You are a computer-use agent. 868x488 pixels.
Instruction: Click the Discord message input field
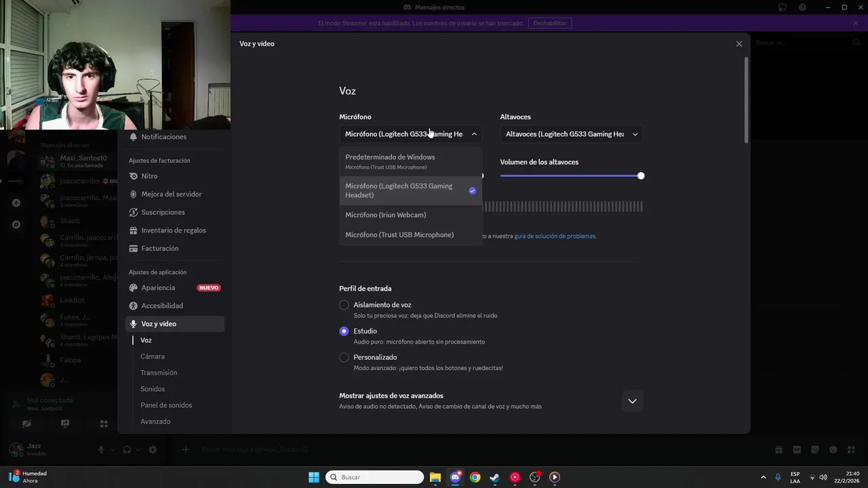[x=475, y=449]
